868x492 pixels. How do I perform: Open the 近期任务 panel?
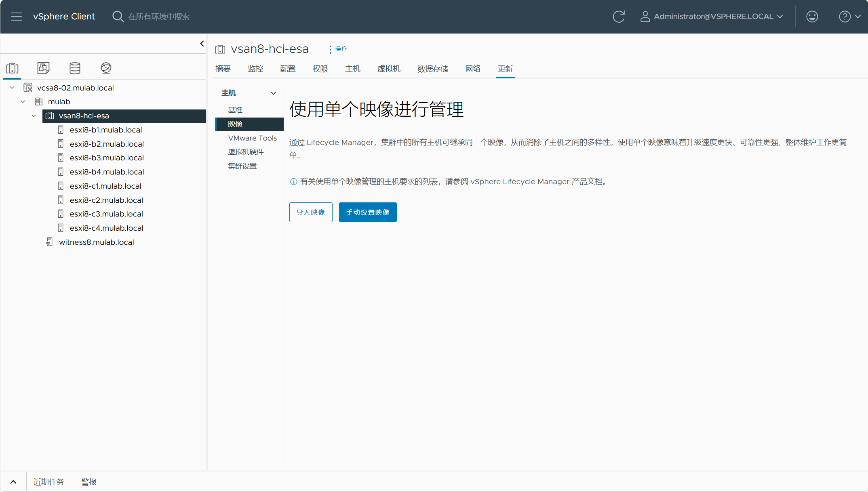(x=48, y=482)
